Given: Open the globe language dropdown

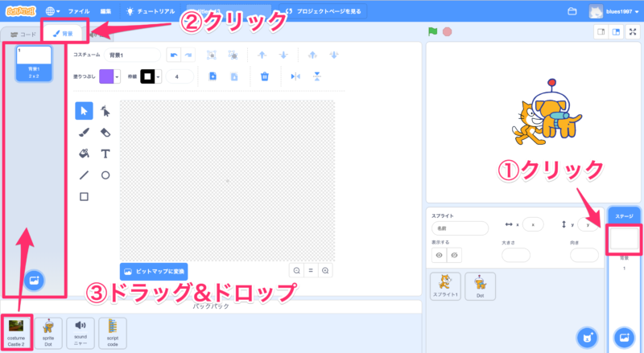Looking at the screenshot, I should [52, 11].
